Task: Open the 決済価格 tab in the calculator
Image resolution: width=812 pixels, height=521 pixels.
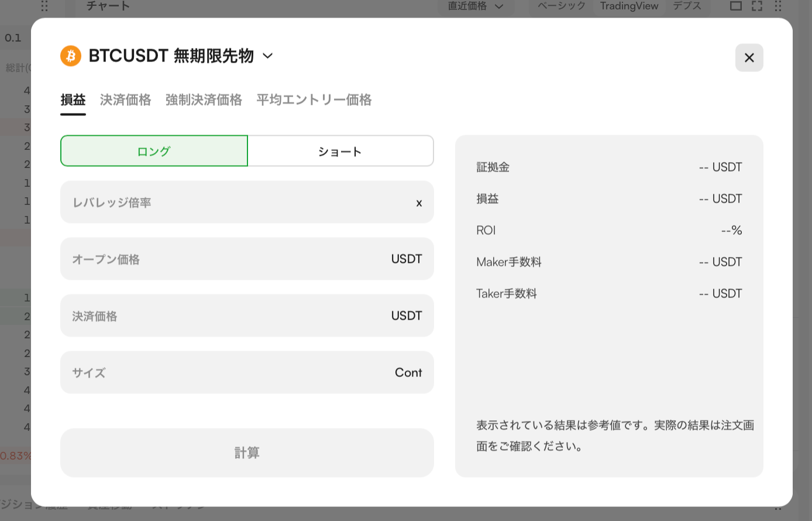Action: pyautogui.click(x=125, y=100)
